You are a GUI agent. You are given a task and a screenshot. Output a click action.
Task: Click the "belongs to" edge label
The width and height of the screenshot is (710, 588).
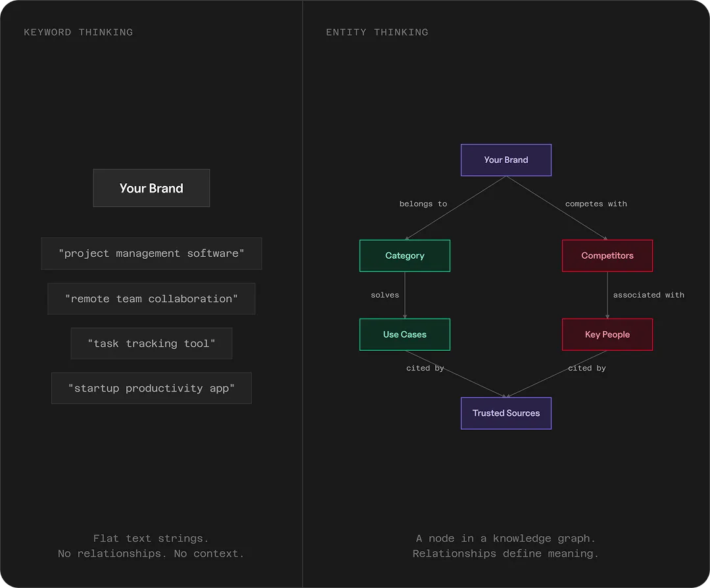click(x=423, y=204)
